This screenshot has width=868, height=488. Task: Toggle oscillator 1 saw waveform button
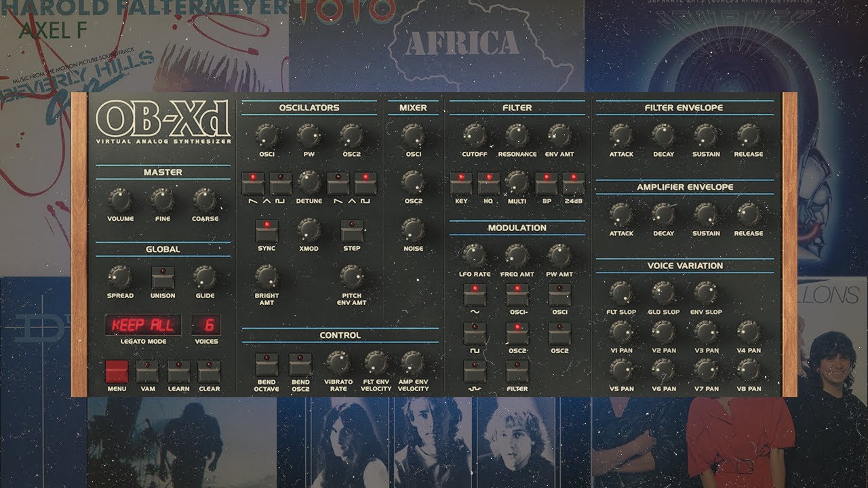[254, 184]
